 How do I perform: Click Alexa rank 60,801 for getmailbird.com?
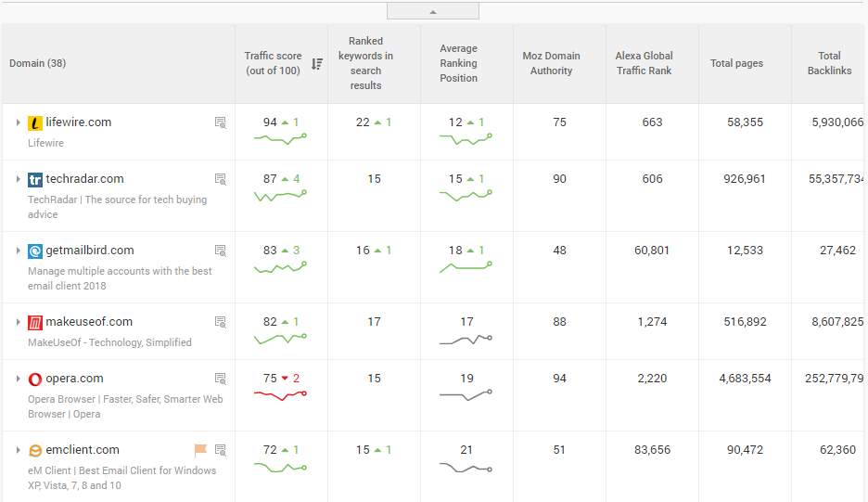[x=652, y=251]
